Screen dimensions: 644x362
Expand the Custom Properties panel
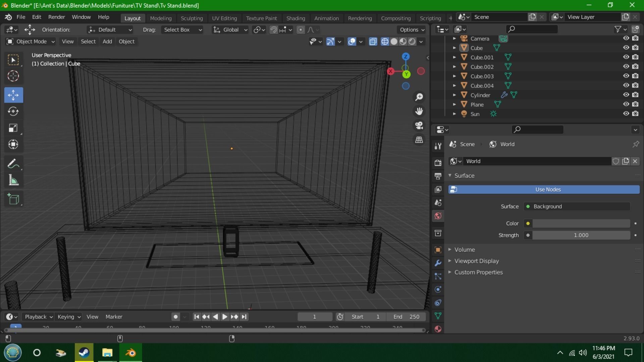[x=478, y=273]
